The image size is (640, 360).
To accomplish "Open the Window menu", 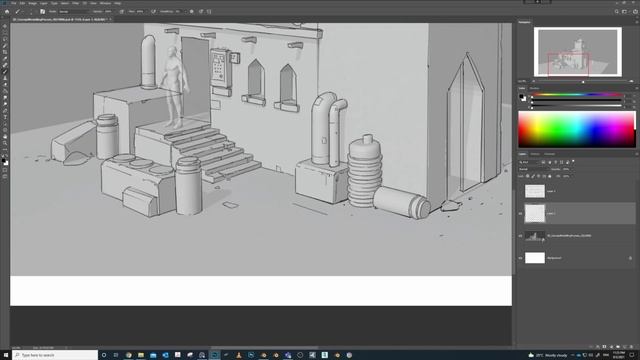I will pos(105,3).
